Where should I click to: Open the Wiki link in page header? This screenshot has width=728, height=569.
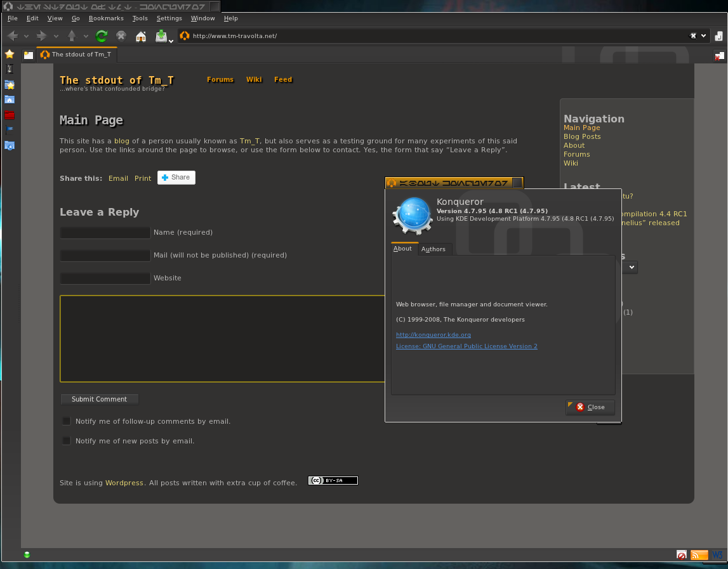254,79
